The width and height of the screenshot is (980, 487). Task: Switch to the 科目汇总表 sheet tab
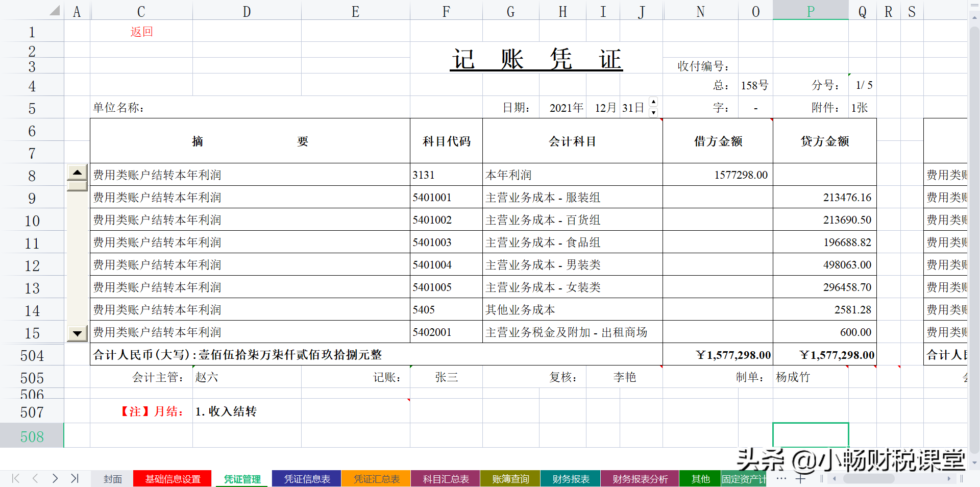click(x=445, y=479)
